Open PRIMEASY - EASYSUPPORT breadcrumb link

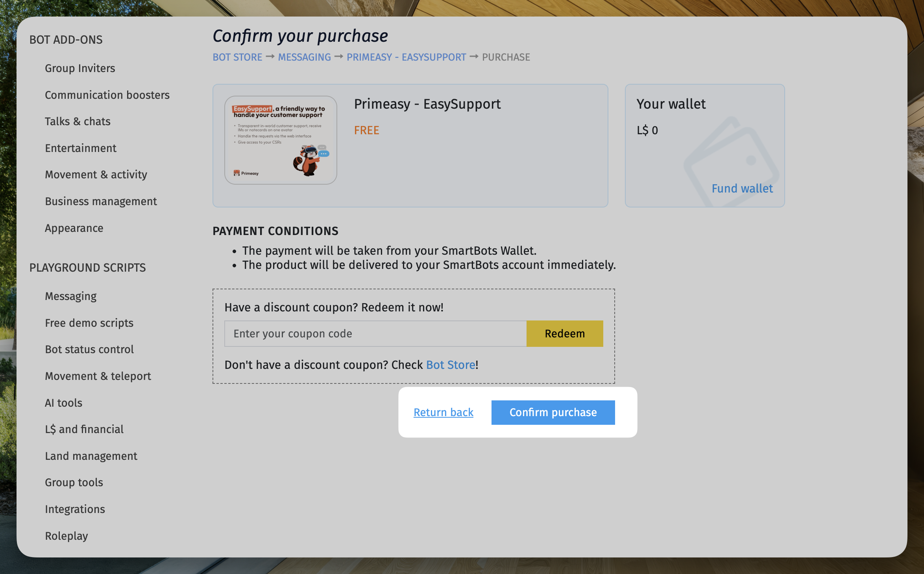[406, 57]
